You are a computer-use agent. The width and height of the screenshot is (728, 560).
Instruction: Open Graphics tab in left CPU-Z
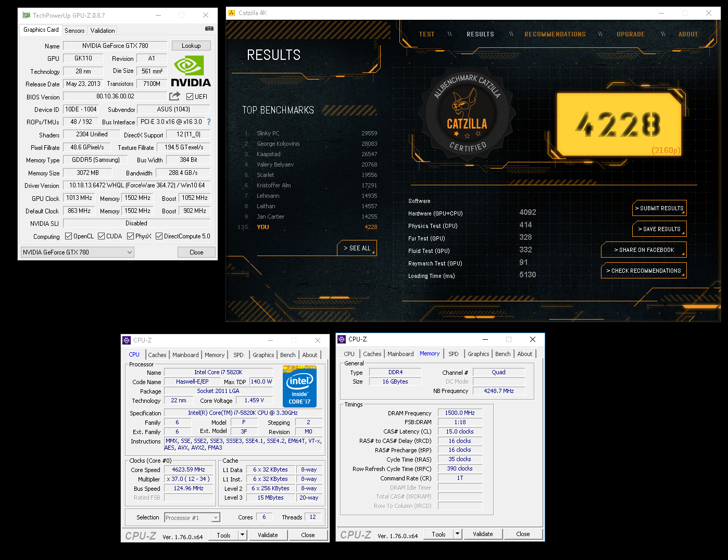(263, 355)
